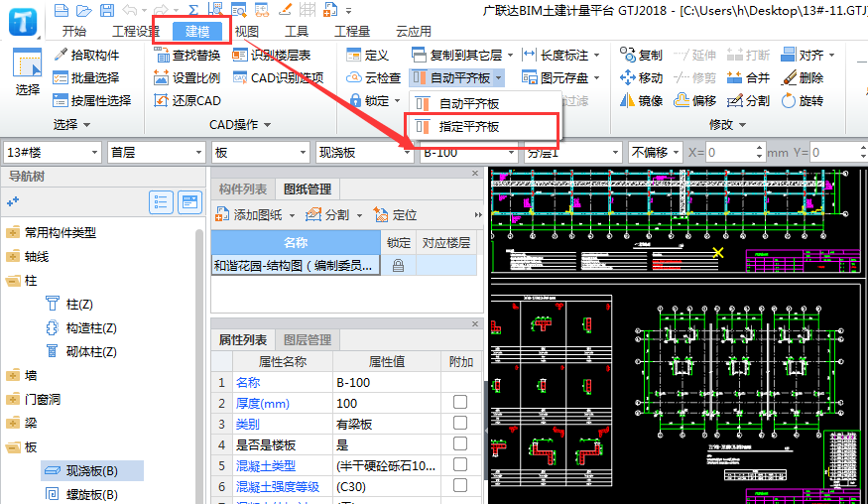Tick 附加 checkbox for 混凝土类型 row
The height and width of the screenshot is (504, 868).
pos(460,464)
